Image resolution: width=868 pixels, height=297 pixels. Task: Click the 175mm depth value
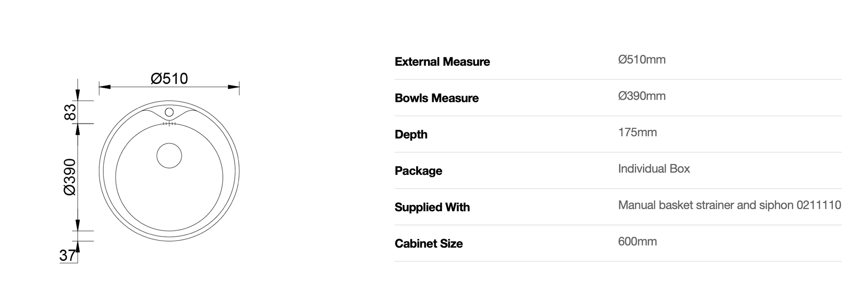coord(637,132)
